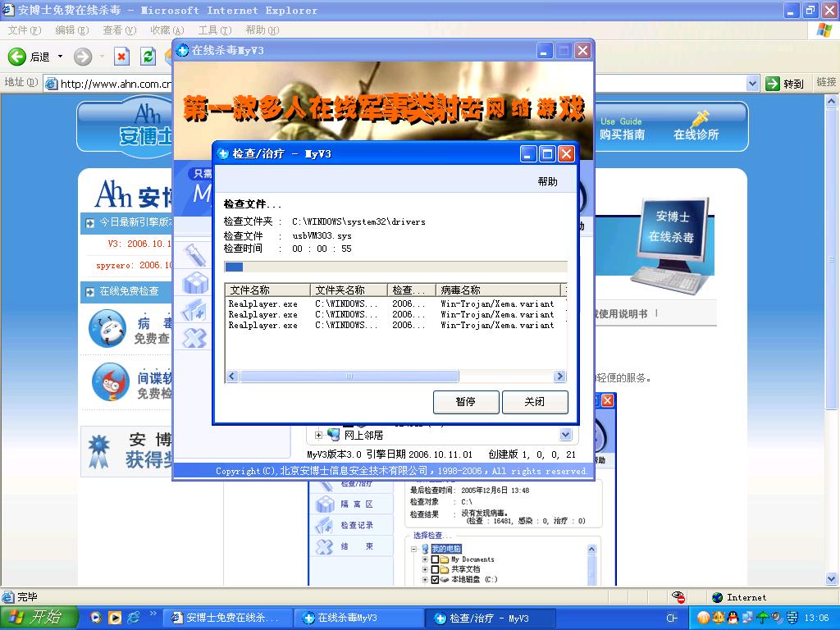Click the 网上邻居 network icon
840x630 pixels.
click(333, 435)
